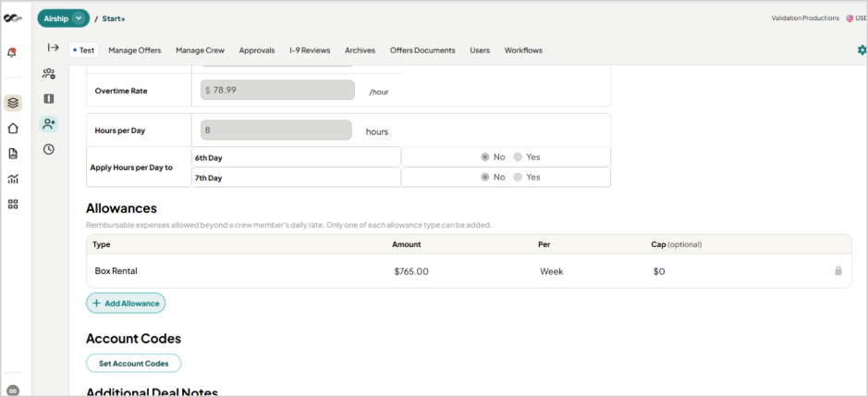The image size is (868, 397).
Task: Select No for 7th Day
Action: pyautogui.click(x=485, y=178)
